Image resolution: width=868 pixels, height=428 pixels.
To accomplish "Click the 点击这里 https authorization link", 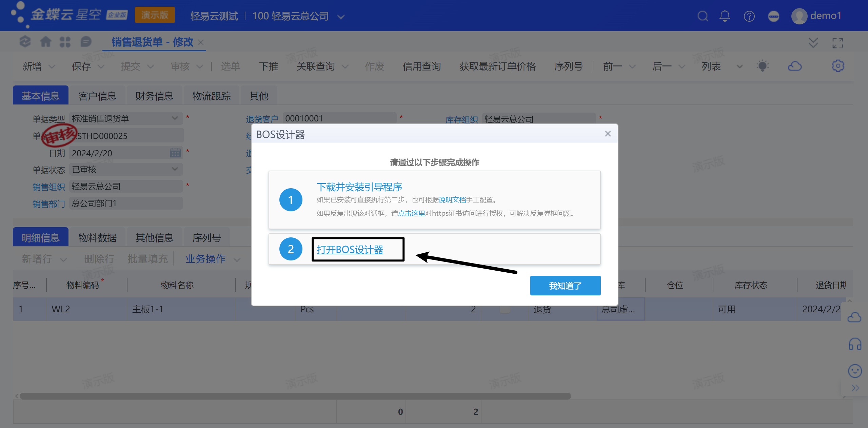I will 411,213.
